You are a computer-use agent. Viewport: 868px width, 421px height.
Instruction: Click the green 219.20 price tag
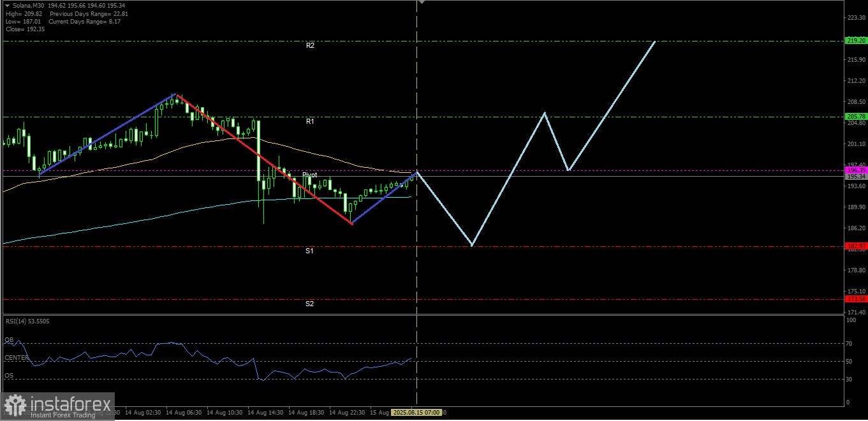[855, 40]
